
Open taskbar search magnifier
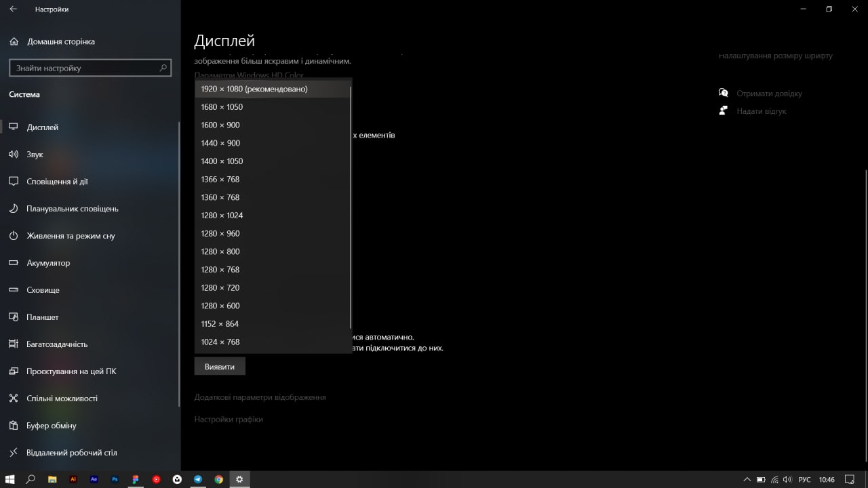(31, 479)
